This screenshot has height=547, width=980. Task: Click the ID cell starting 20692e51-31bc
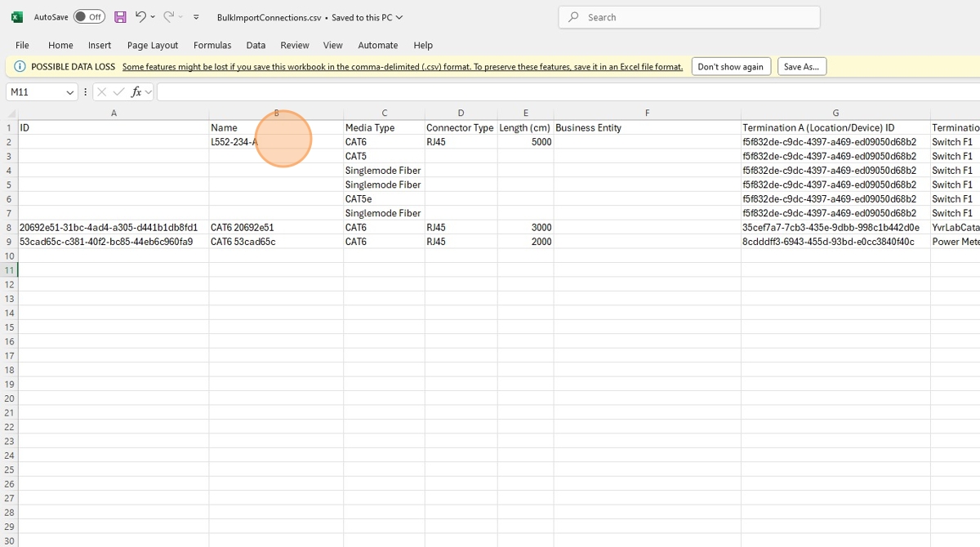114,228
